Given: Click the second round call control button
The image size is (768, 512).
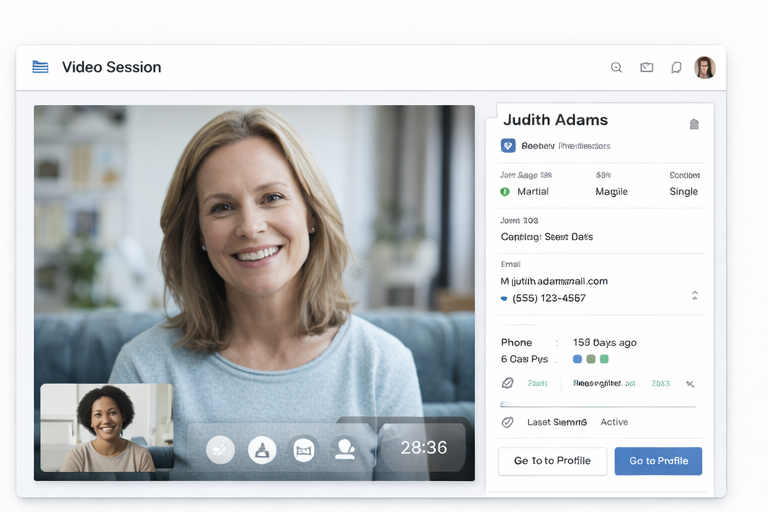Looking at the screenshot, I should click(262, 449).
